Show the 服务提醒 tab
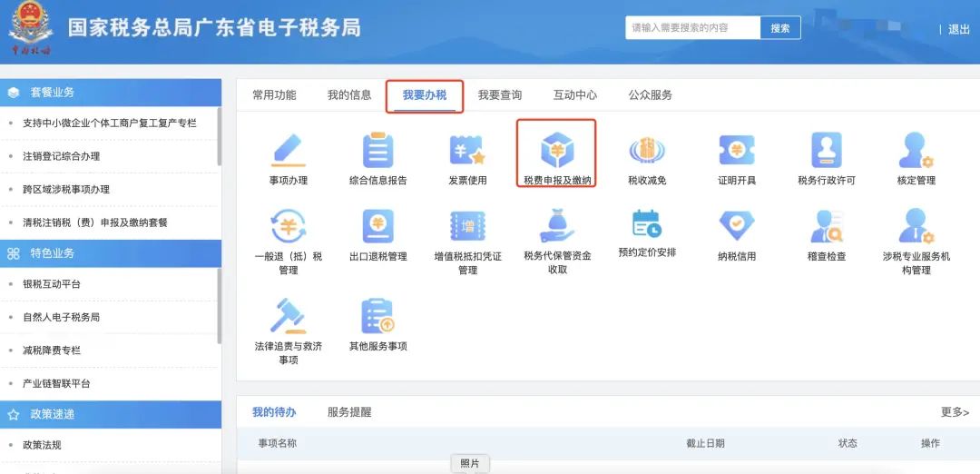The width and height of the screenshot is (980, 474). pos(349,412)
